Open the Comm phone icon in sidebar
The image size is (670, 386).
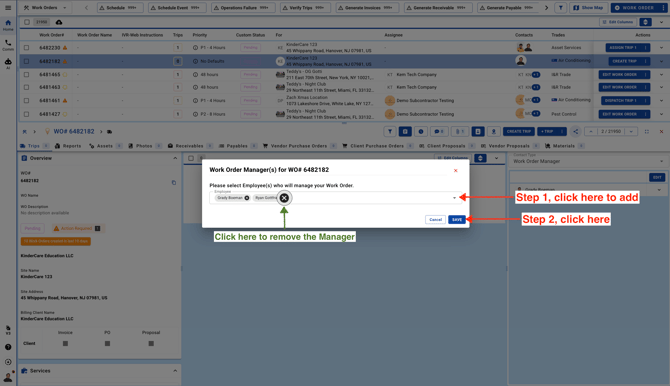pos(8,44)
